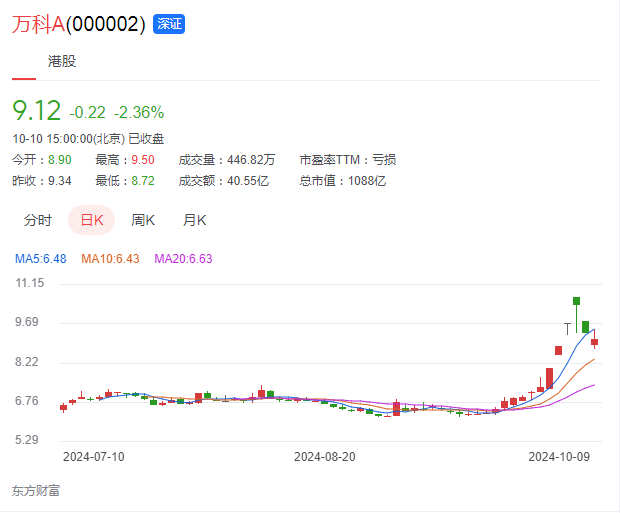Image resolution: width=620 pixels, height=513 pixels.
Task: Click the tallest green candlestick near 11.15
Action: (x=577, y=314)
